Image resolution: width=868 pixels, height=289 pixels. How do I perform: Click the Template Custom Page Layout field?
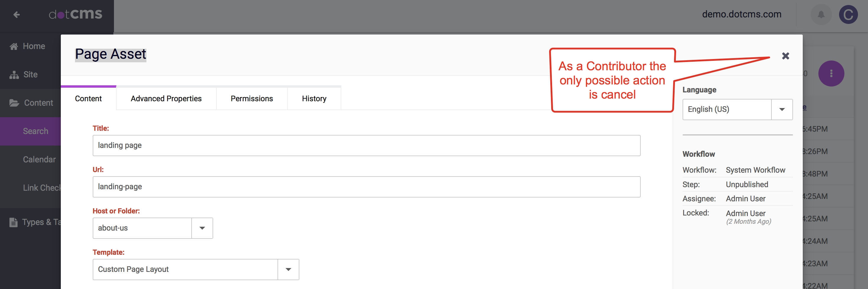tap(185, 269)
